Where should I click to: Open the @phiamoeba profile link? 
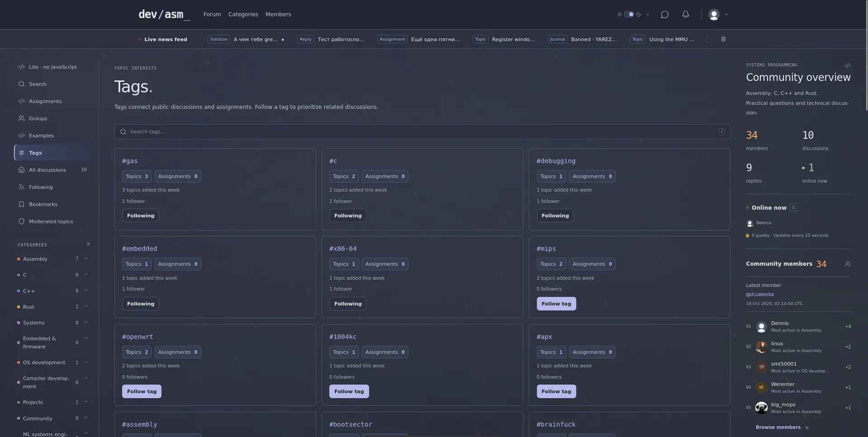[760, 295]
